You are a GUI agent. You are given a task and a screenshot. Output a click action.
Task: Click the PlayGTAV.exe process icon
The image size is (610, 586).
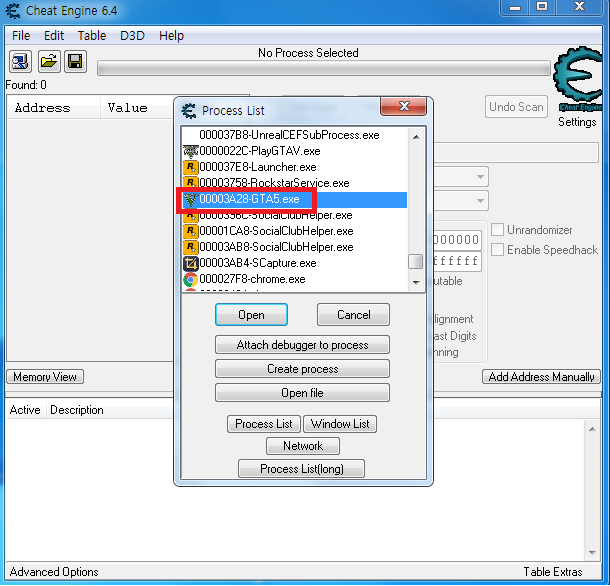tap(191, 151)
